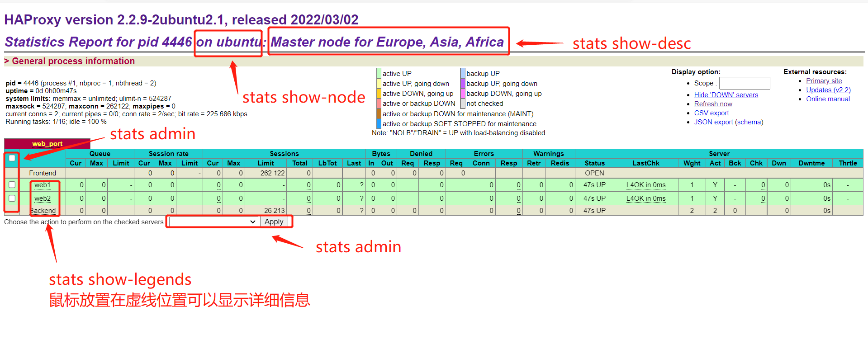
Task: Click the Warnings column group header
Action: [x=548, y=154]
